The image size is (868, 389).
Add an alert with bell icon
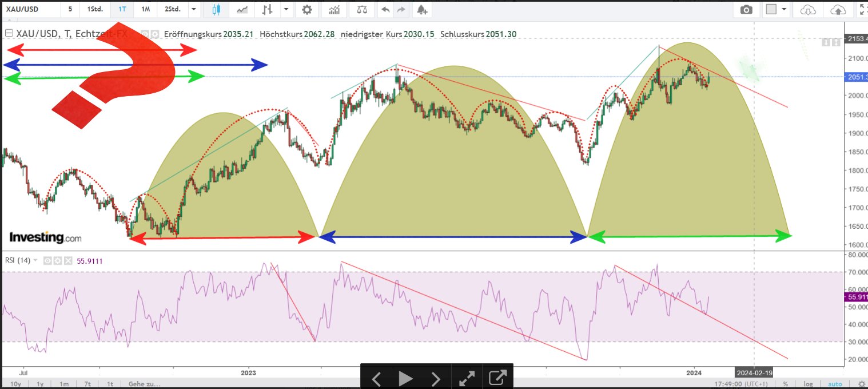pyautogui.click(x=421, y=10)
